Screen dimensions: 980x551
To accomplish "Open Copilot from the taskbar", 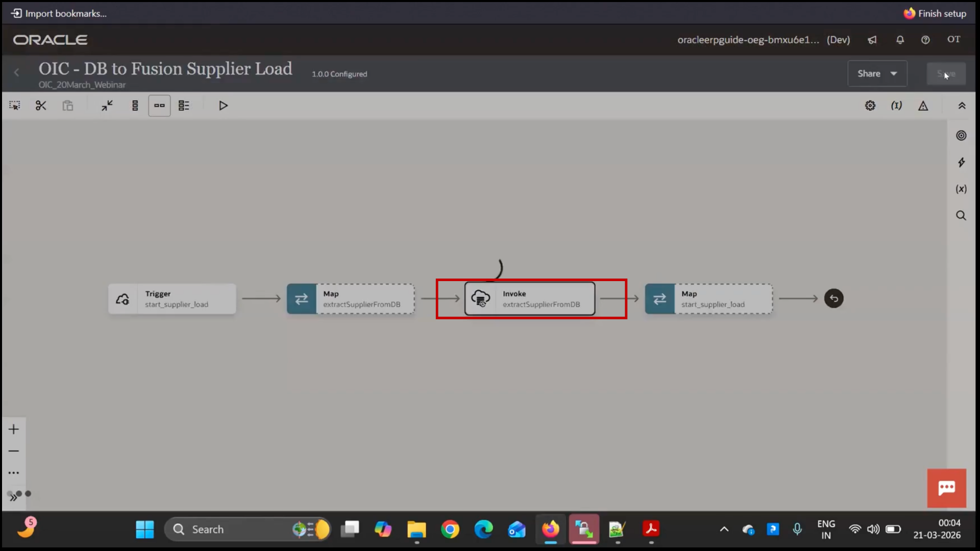I will (383, 530).
